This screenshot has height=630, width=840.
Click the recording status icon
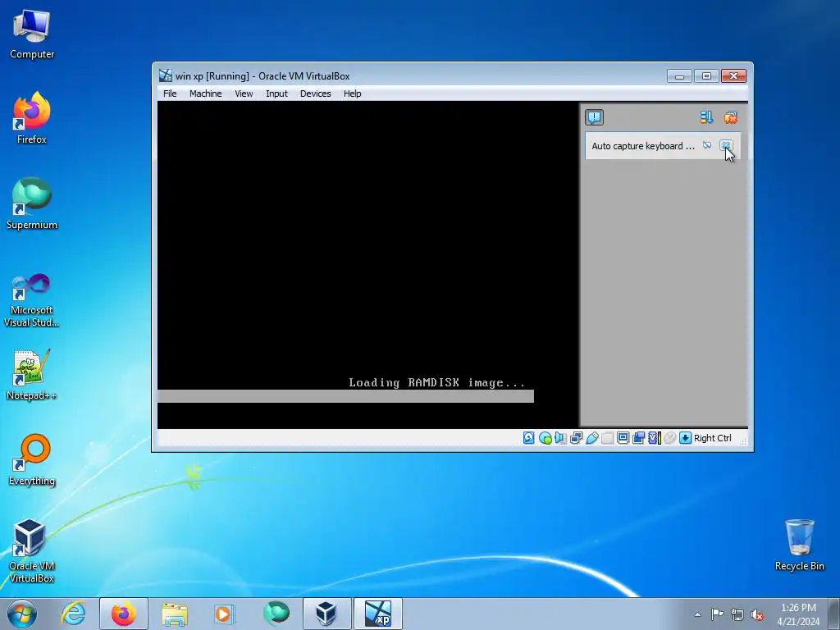point(638,438)
